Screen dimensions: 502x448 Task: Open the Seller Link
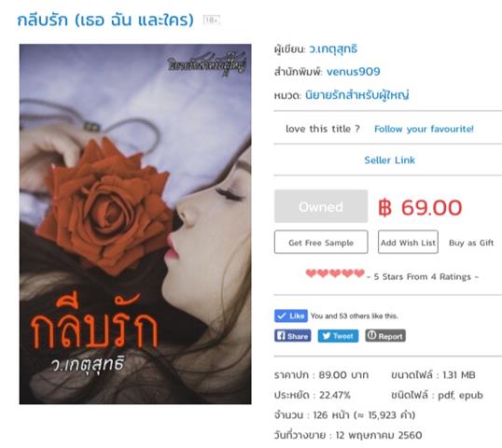389,160
